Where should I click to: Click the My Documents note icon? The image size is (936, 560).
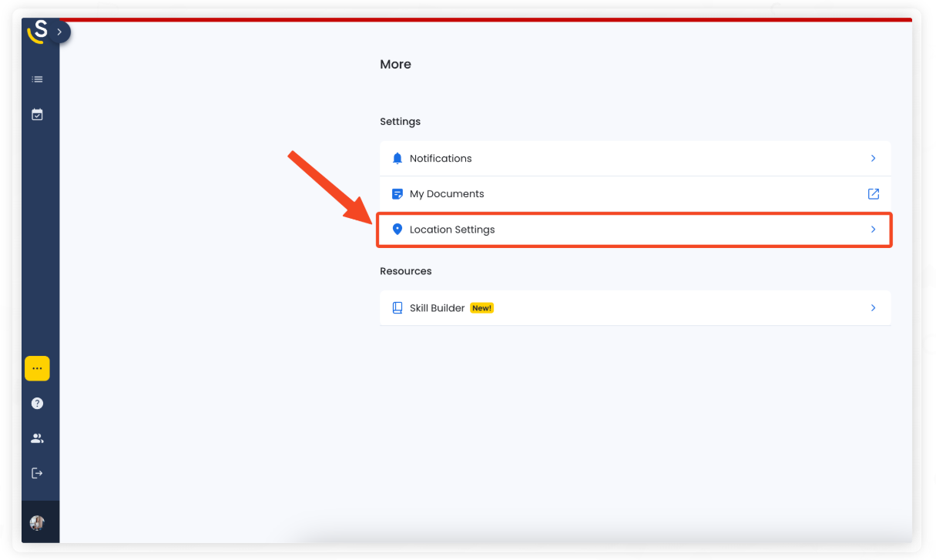pos(398,194)
